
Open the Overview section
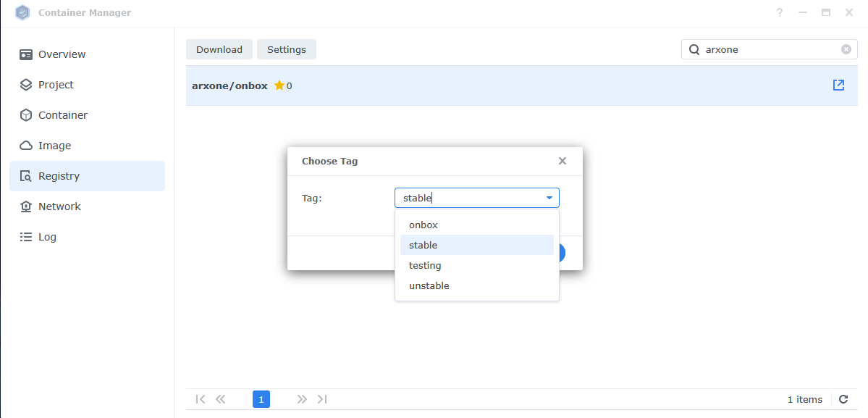[62, 54]
